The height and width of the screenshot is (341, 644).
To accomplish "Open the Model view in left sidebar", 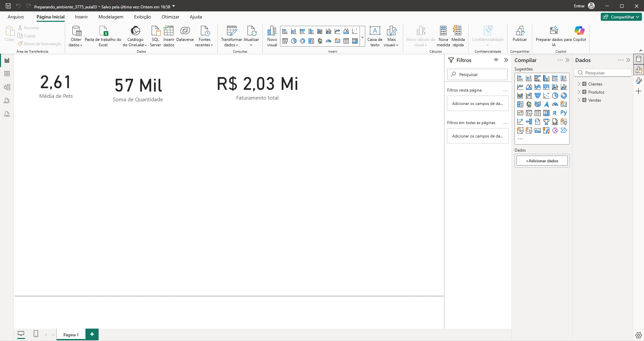I will coord(7,87).
